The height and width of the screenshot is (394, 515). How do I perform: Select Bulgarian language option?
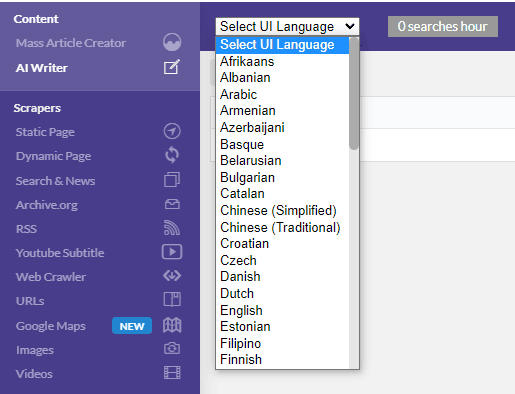pos(282,177)
